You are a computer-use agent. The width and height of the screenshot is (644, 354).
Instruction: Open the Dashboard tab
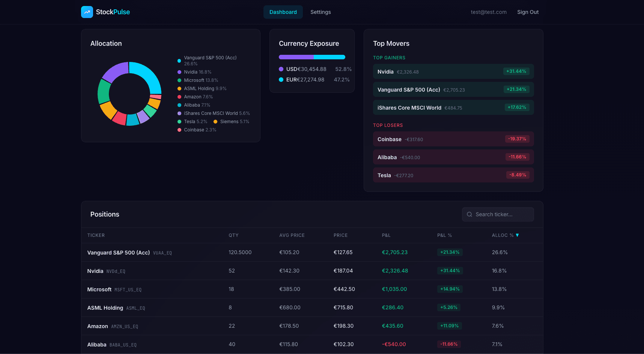pyautogui.click(x=283, y=12)
